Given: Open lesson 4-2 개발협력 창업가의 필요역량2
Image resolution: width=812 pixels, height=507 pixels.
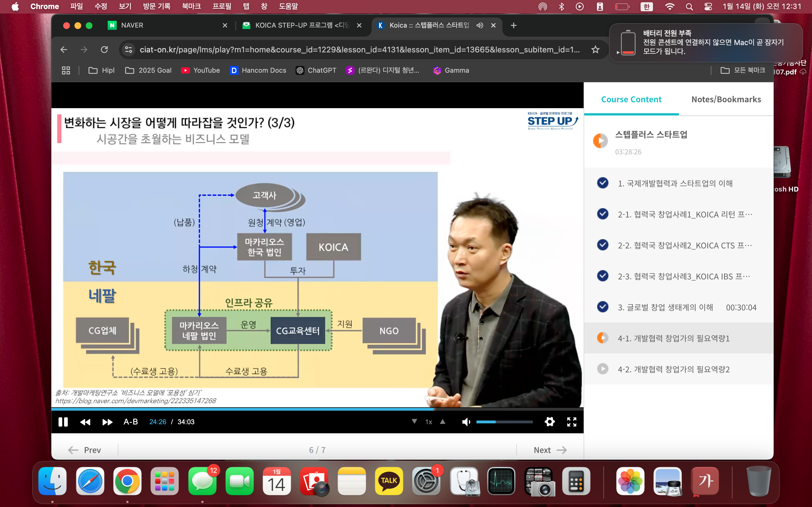Looking at the screenshot, I should point(673,369).
